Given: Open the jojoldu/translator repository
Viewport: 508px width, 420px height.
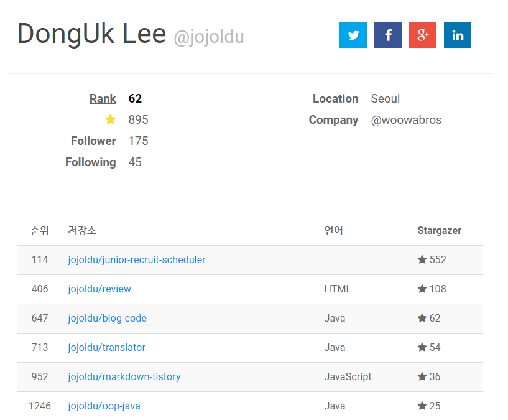Looking at the screenshot, I should 106,347.
